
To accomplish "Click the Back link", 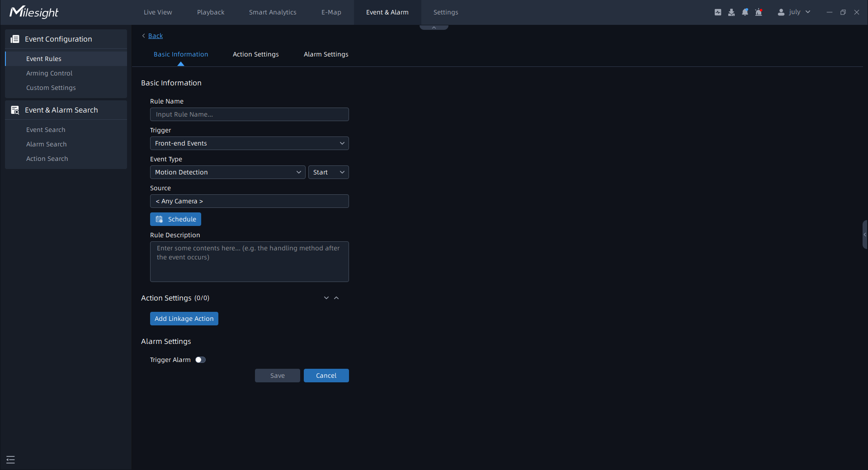I will point(155,36).
